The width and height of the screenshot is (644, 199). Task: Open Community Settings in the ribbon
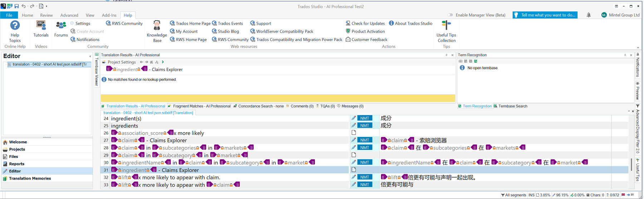point(80,23)
